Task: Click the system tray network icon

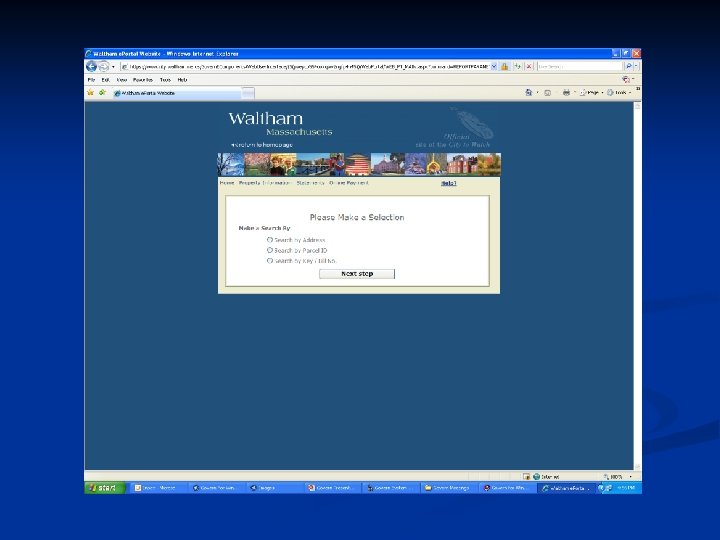Action: click(x=608, y=488)
